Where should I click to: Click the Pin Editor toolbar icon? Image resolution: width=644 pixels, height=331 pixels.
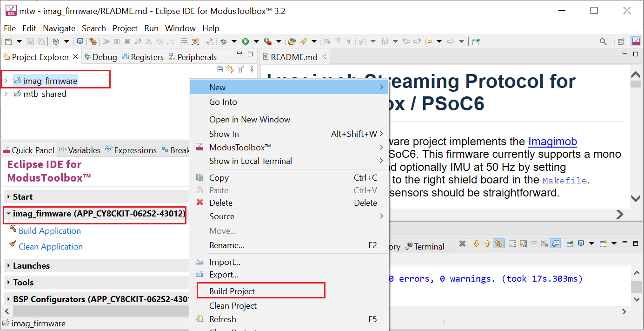point(476,41)
